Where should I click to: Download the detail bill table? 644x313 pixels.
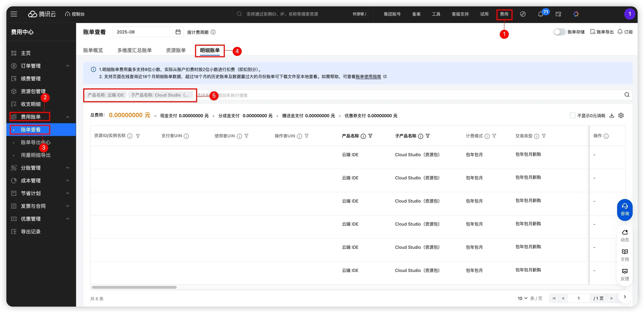[611, 115]
